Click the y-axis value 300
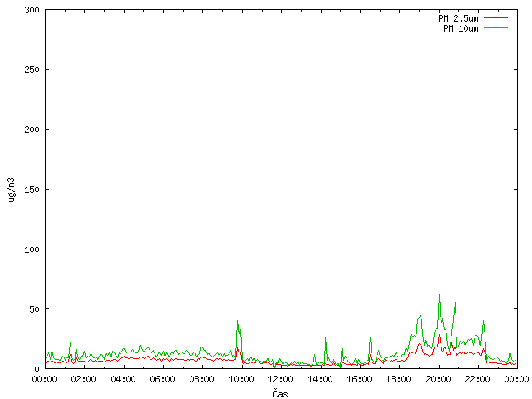 [x=32, y=10]
